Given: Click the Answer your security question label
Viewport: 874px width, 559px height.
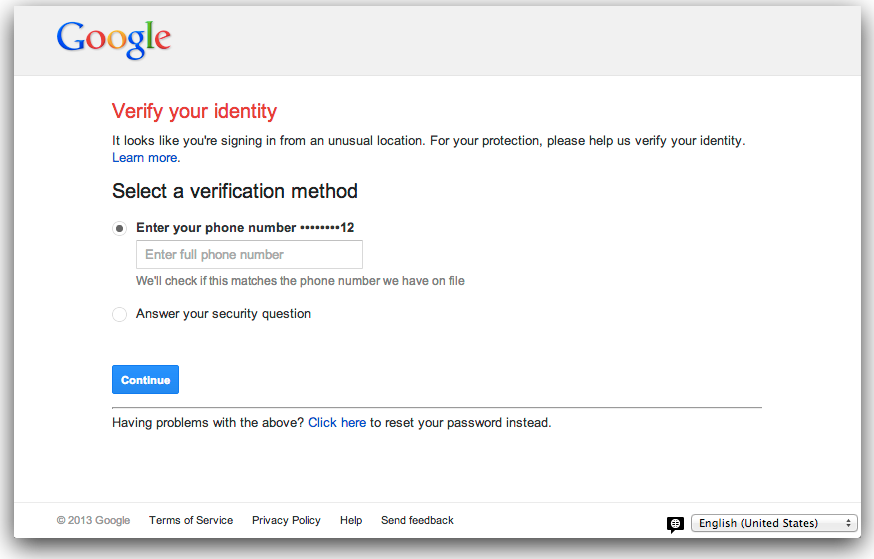Looking at the screenshot, I should tap(223, 314).
